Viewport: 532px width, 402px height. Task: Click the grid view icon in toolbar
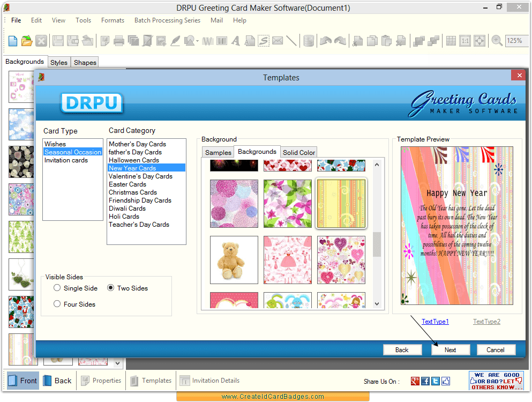pos(451,41)
